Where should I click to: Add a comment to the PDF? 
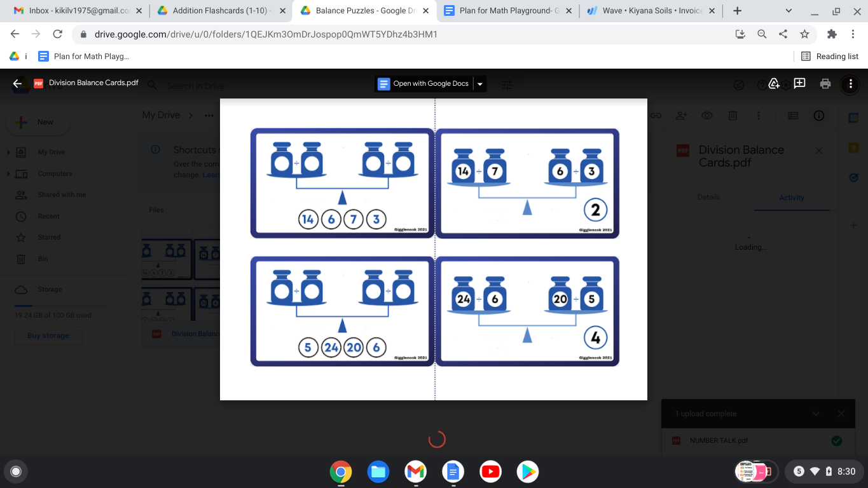click(800, 83)
